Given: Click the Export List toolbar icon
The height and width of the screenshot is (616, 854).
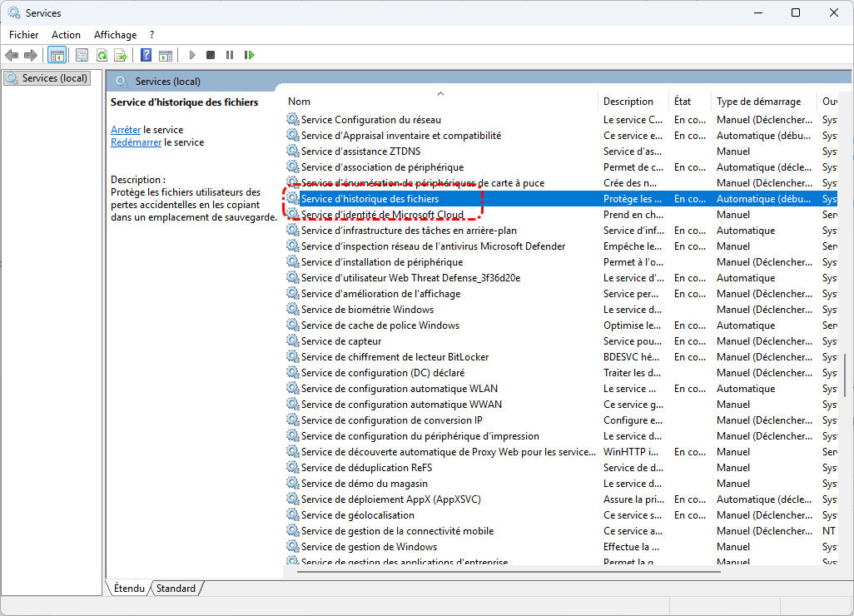Looking at the screenshot, I should [x=120, y=55].
